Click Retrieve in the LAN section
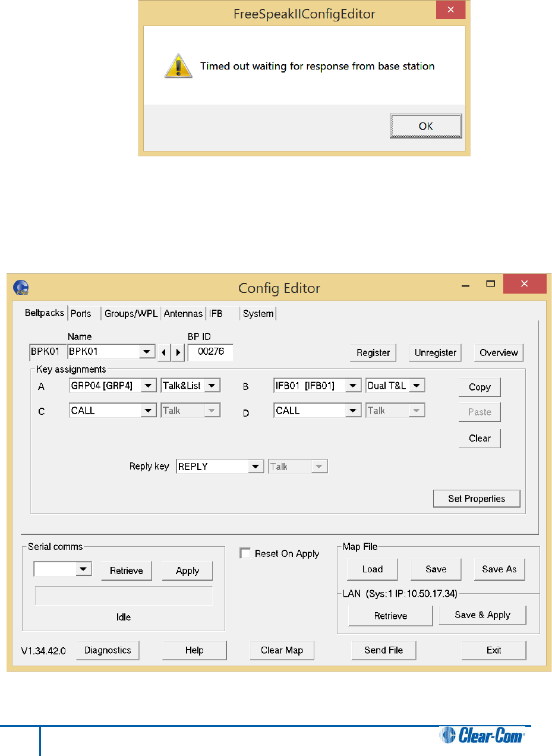The height and width of the screenshot is (756, 552). 391,616
